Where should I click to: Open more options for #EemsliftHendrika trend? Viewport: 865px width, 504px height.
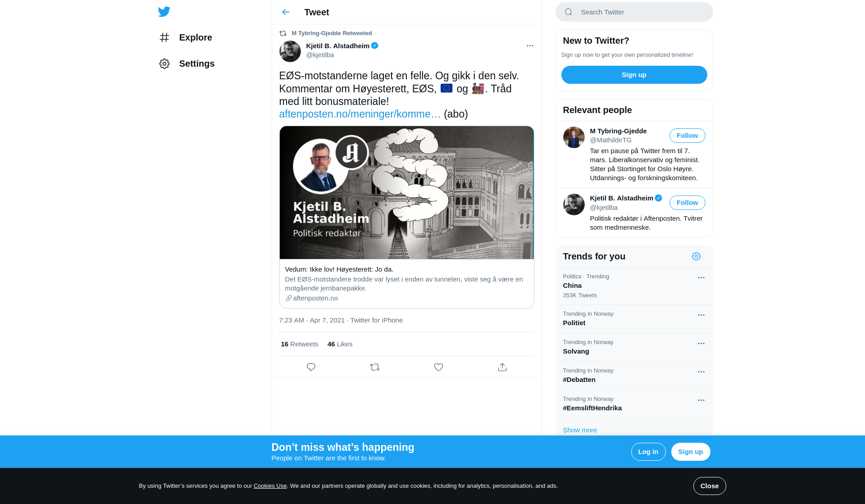click(x=701, y=400)
